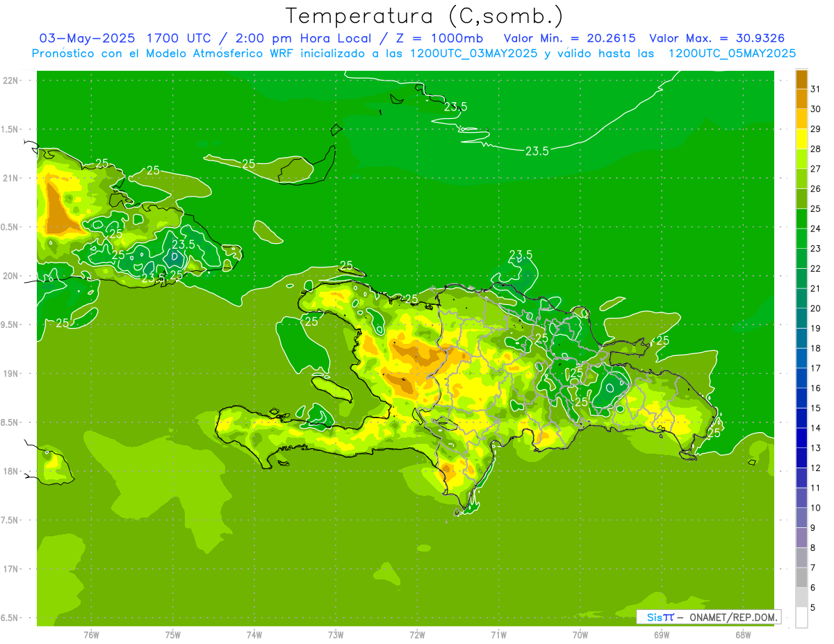
Task: Click longitude label "75W"
Action: point(173,635)
